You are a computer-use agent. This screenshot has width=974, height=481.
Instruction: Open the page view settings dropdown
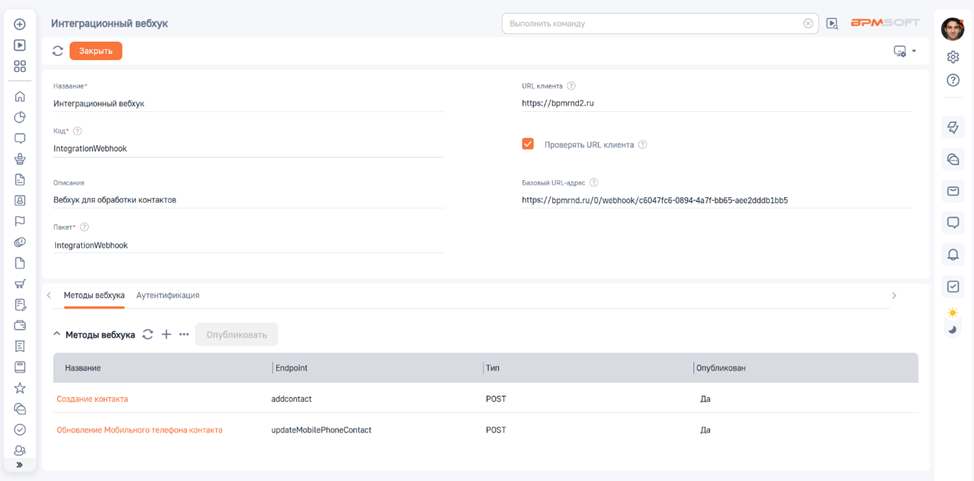click(x=904, y=51)
